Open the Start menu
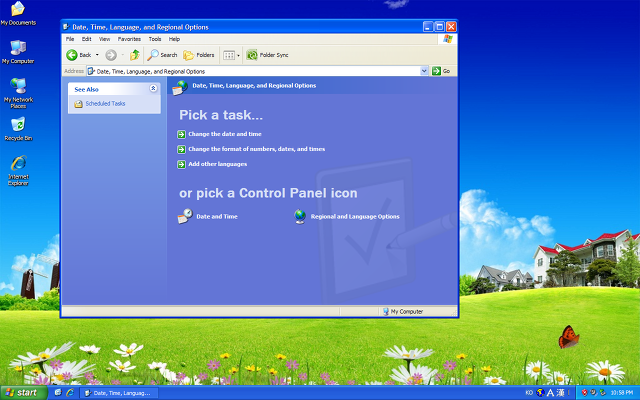 (x=24, y=393)
